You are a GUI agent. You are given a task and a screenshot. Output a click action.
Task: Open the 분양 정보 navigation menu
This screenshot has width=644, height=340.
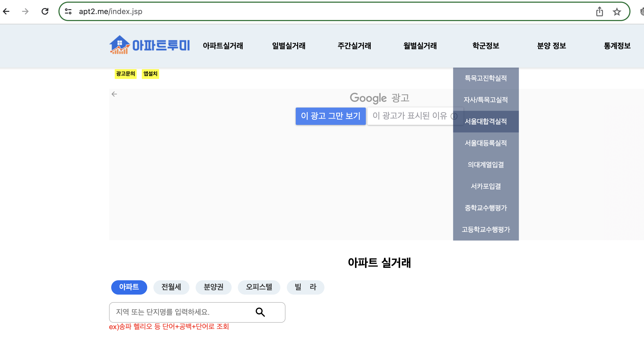tap(551, 46)
